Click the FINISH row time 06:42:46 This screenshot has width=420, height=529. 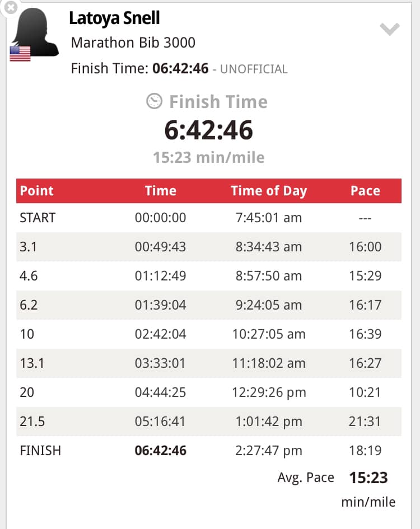click(x=160, y=451)
